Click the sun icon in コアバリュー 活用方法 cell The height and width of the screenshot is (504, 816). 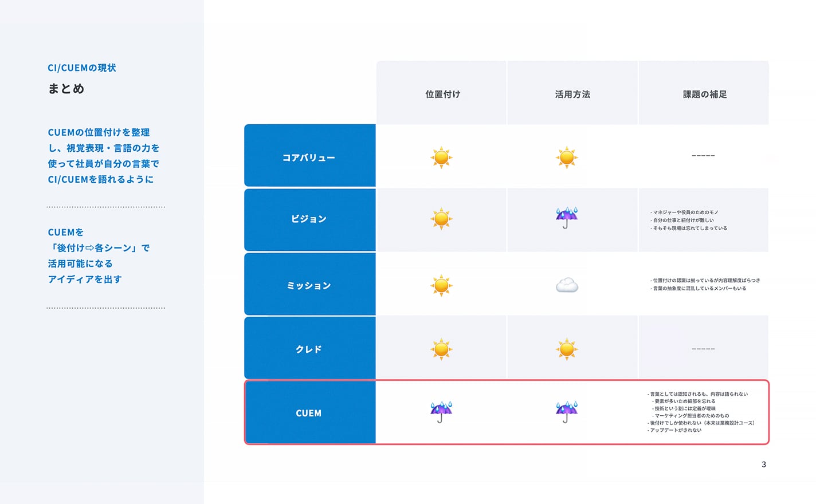(x=567, y=157)
